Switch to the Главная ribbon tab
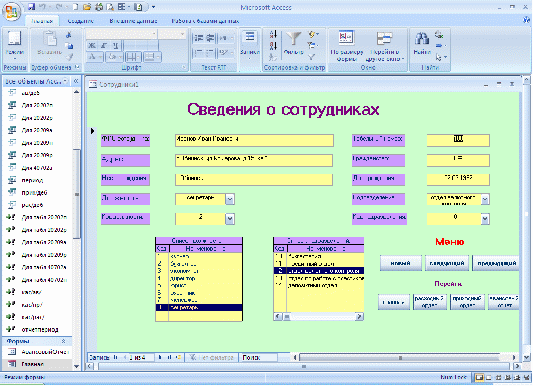 (x=42, y=21)
